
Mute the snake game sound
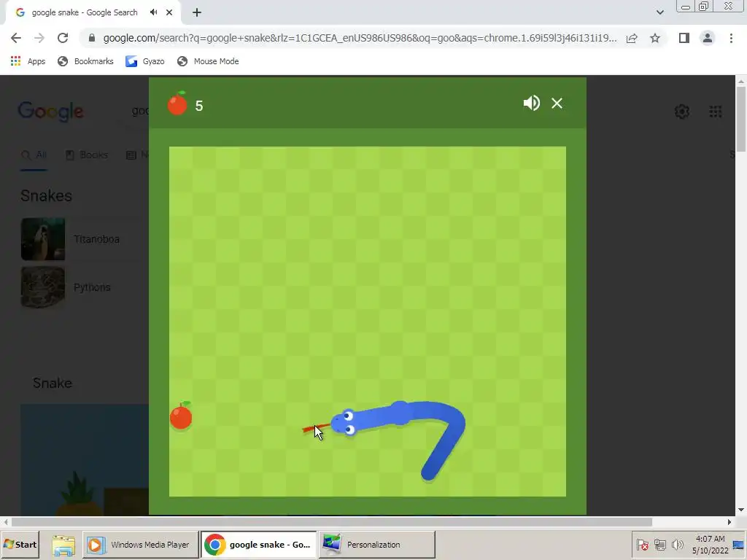pyautogui.click(x=531, y=103)
